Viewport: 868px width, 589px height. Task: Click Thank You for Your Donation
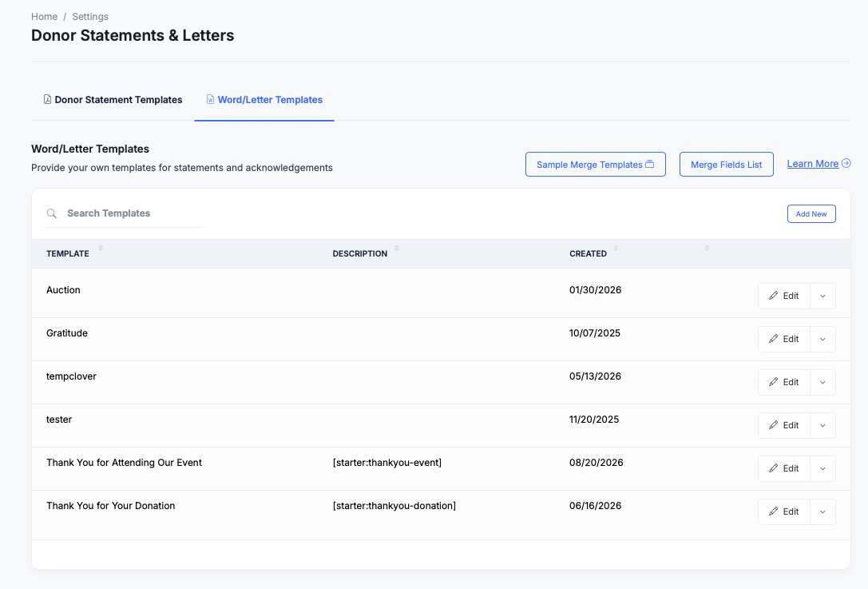click(x=111, y=506)
